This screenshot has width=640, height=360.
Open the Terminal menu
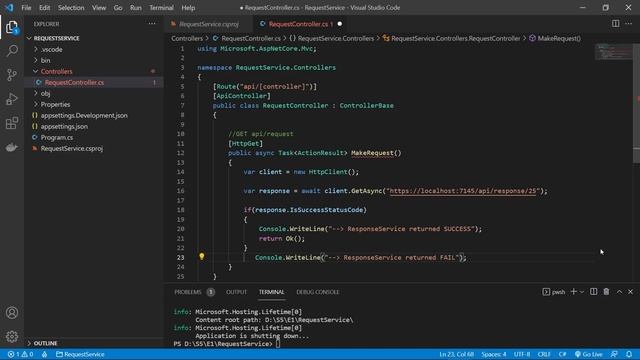[x=161, y=8]
